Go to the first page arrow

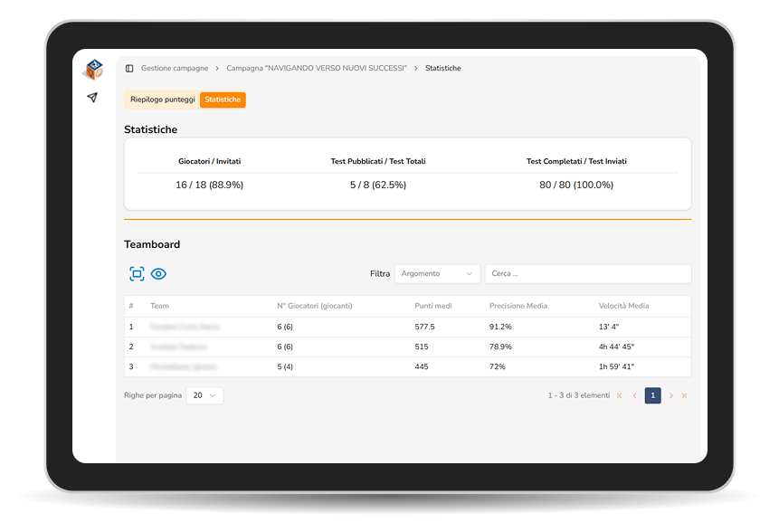coord(620,395)
